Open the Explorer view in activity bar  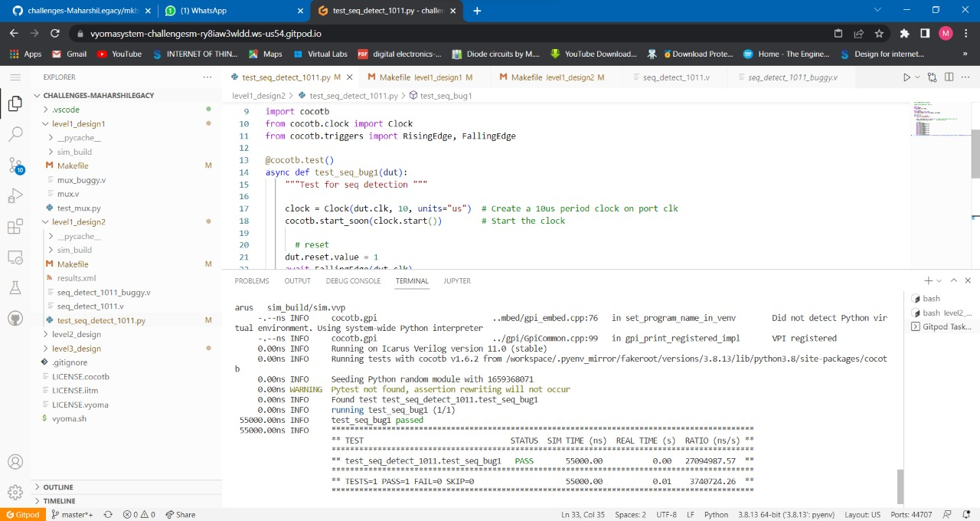pos(15,104)
